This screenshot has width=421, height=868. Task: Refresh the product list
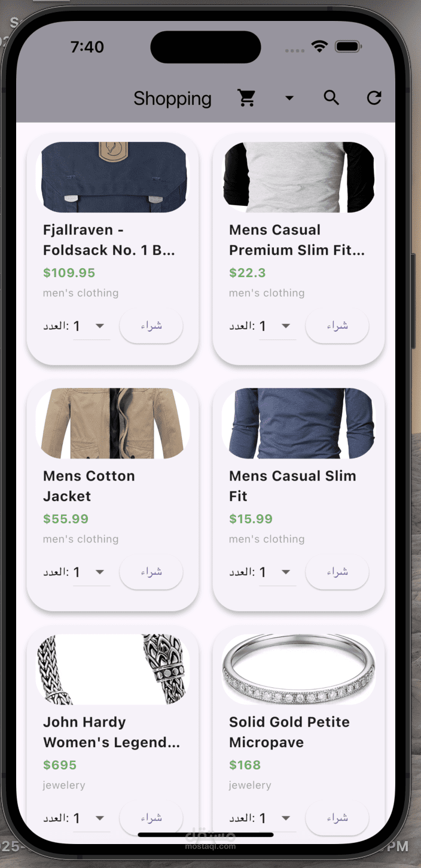[x=374, y=98]
